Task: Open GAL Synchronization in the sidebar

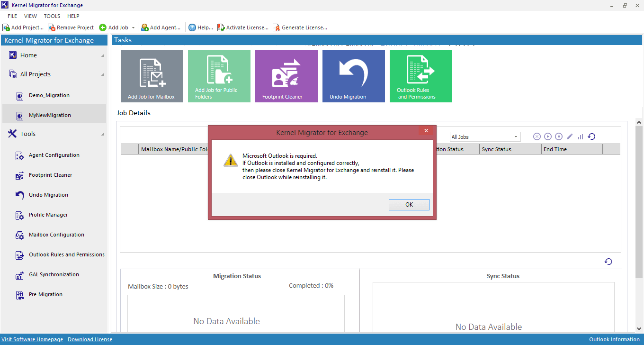Action: [x=54, y=274]
